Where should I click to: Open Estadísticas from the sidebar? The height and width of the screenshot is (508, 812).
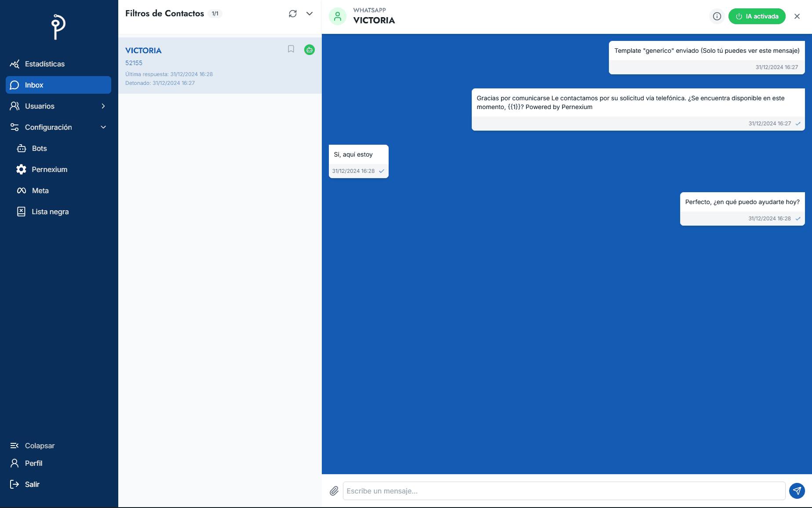[44, 64]
